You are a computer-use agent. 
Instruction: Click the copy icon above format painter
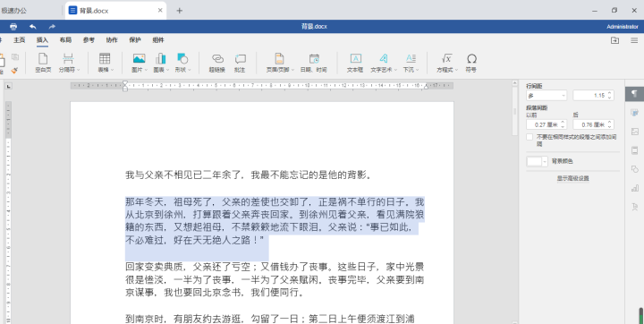15,57
